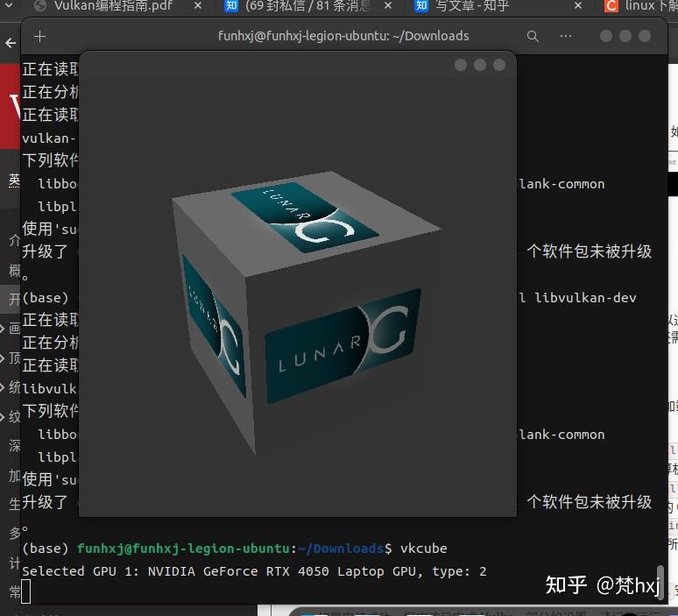The image size is (678, 616).
Task: Close the 69 封私信 Zhihu tab
Action: click(x=388, y=5)
